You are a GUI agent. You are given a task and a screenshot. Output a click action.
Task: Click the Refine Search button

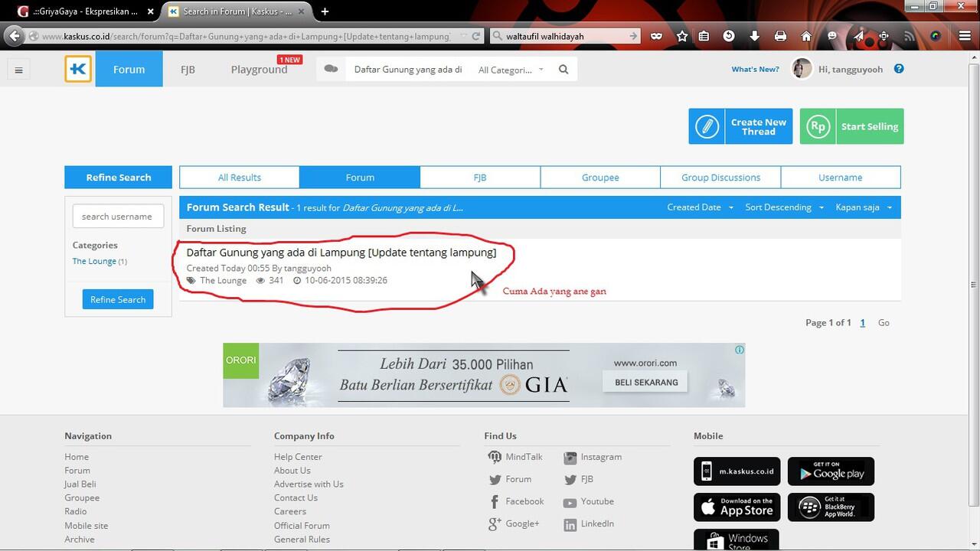(118, 299)
